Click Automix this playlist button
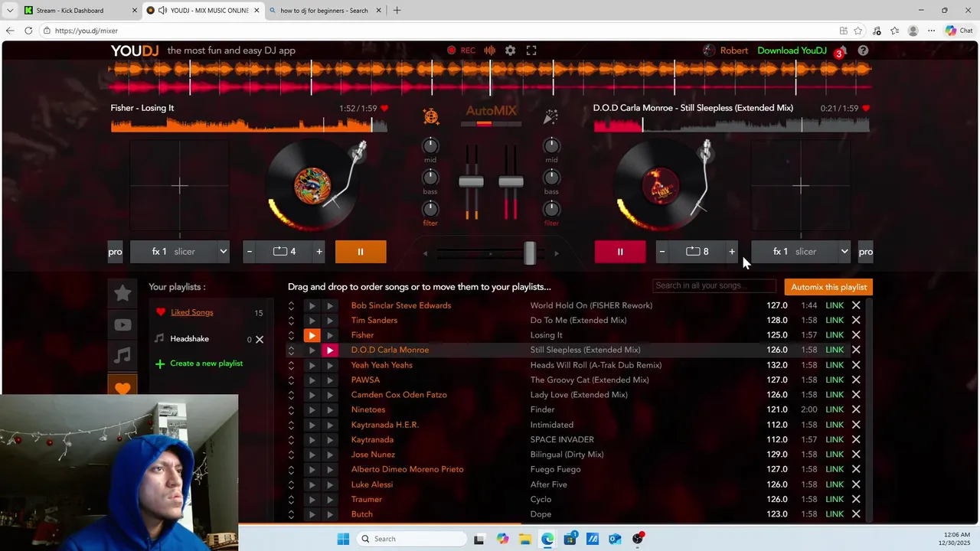The height and width of the screenshot is (551, 980). click(828, 287)
